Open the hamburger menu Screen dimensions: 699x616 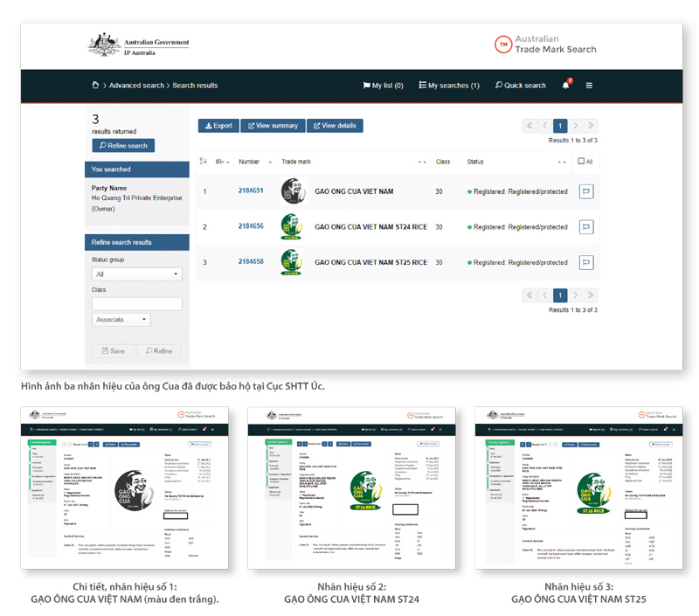(x=589, y=86)
